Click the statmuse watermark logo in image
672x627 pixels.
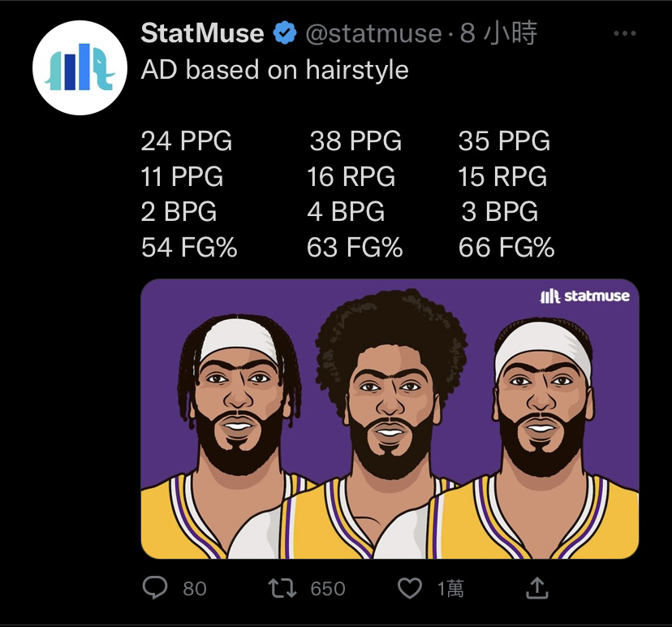[x=585, y=296]
